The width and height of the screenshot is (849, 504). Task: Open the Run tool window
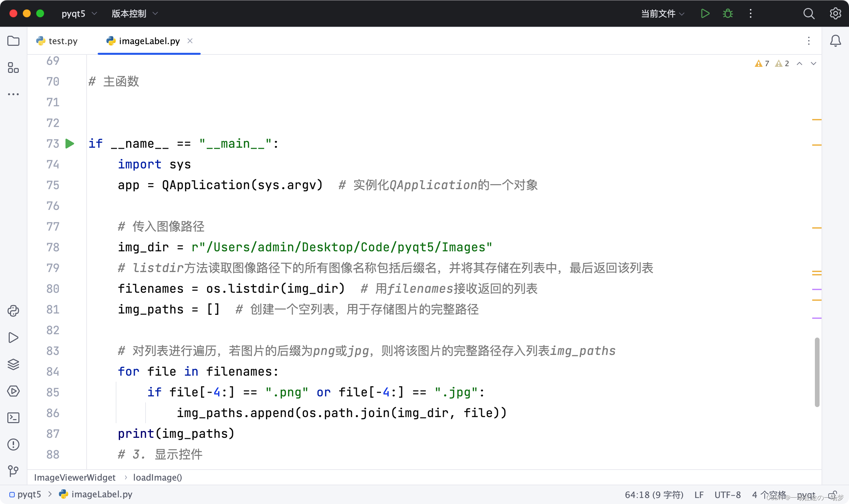point(14,337)
